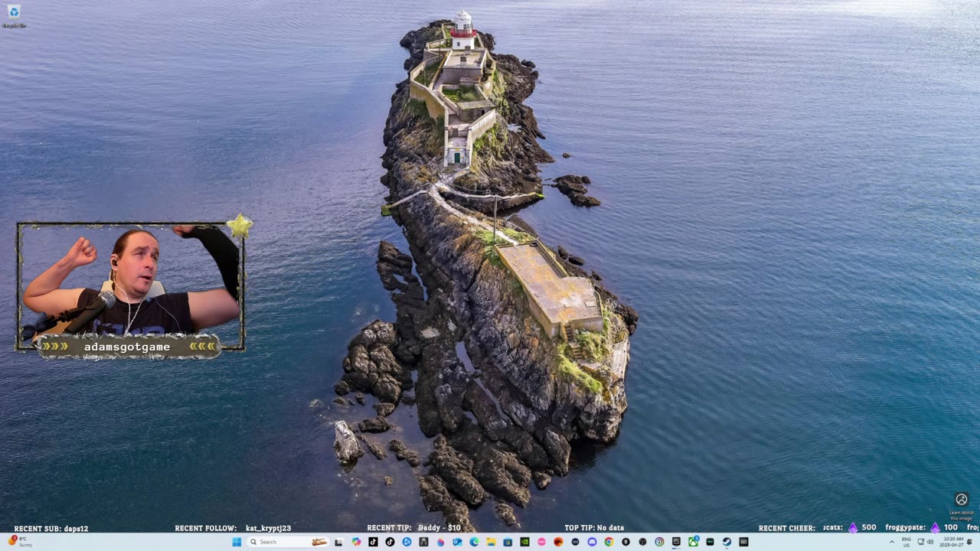Viewport: 980px width, 551px height.
Task: Click the "TOP TIP: No data" text
Action: (594, 528)
